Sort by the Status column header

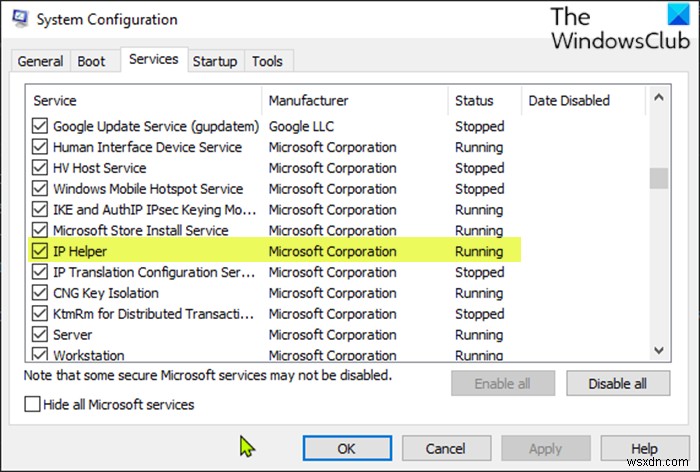(x=485, y=100)
